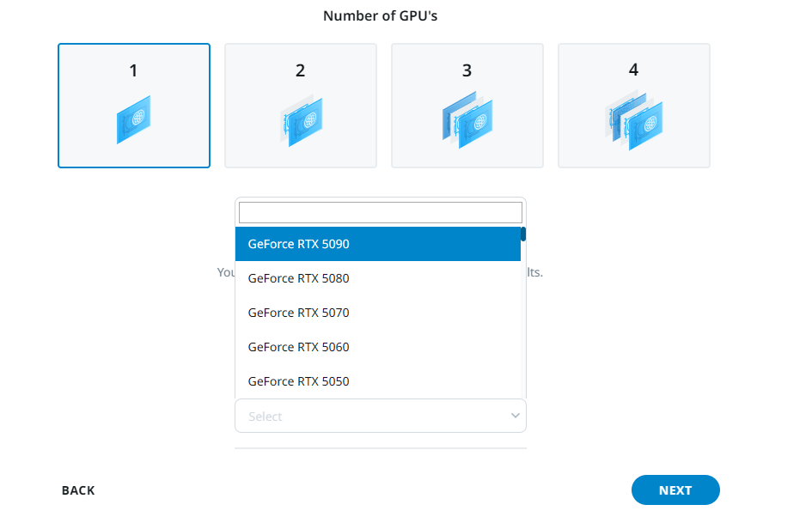Pick the number 4 GPU count label
This screenshot has width=812, height=523.
click(633, 70)
